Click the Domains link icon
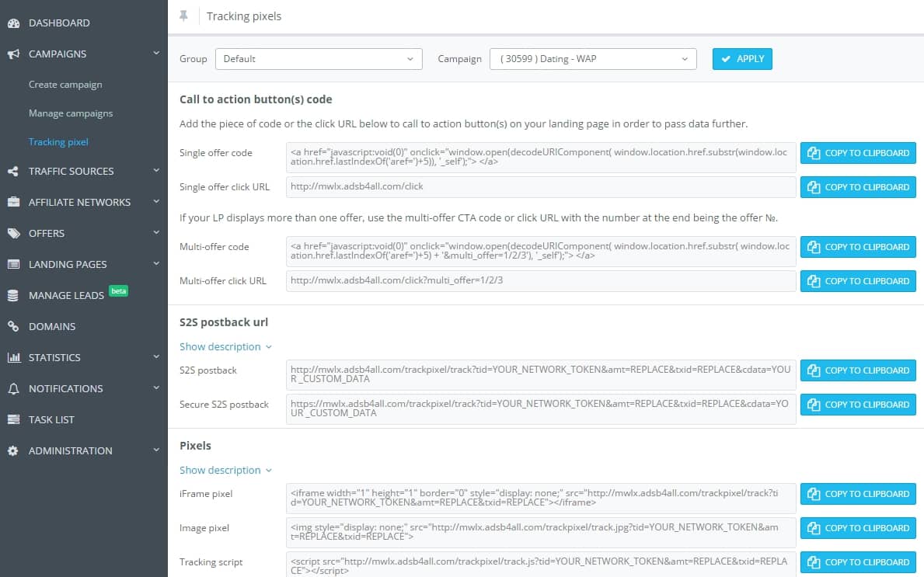 click(x=13, y=326)
